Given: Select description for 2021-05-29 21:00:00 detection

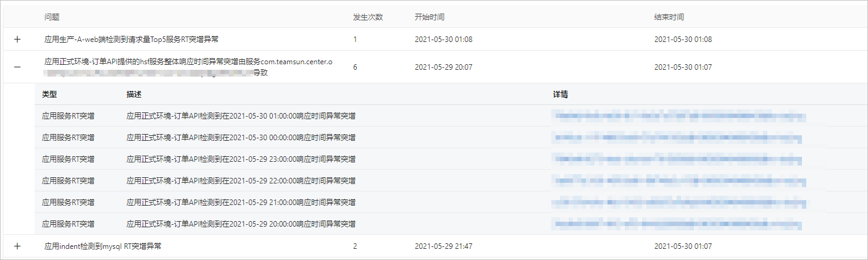Looking at the screenshot, I should pos(241,202).
